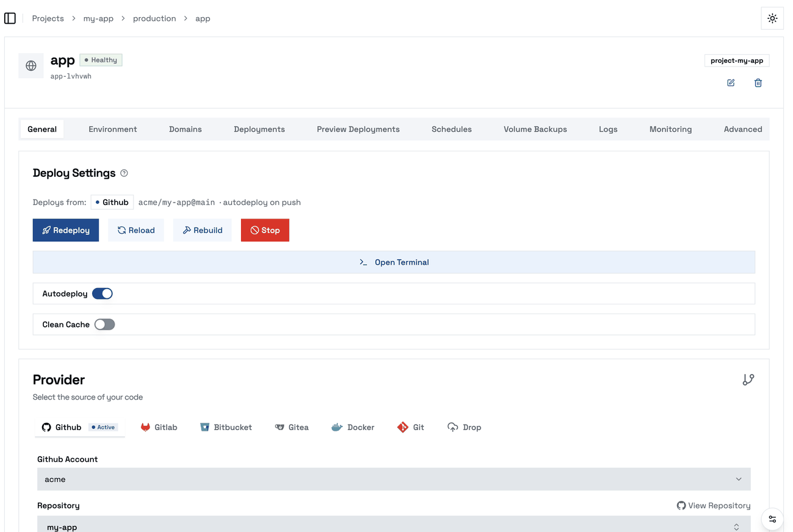
Task: Click the Github source badge in Deploys from
Action: 112,203
